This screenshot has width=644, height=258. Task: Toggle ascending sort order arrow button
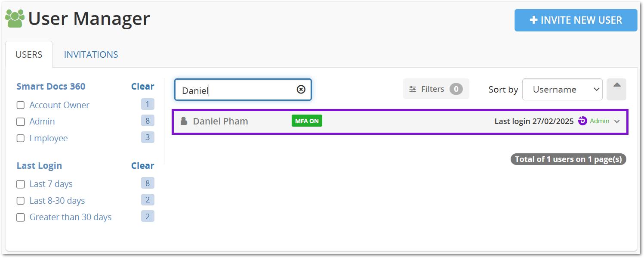tap(616, 90)
